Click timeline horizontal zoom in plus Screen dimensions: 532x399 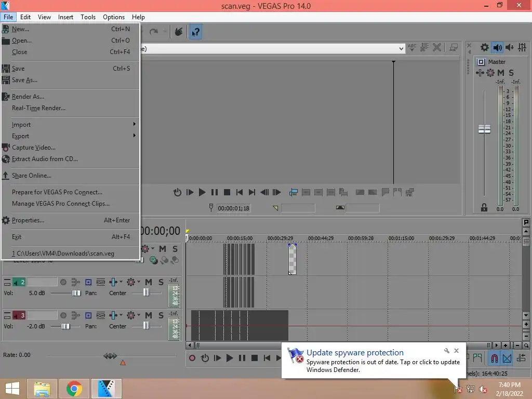tap(506, 345)
